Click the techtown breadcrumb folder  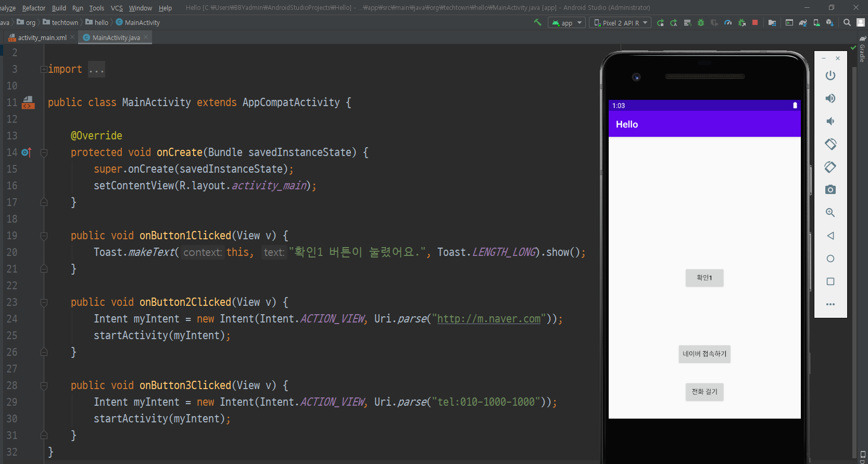(x=60, y=22)
